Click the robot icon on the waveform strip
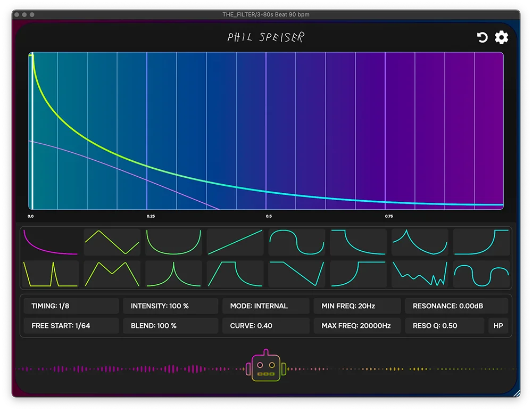532x411 pixels. 265,366
